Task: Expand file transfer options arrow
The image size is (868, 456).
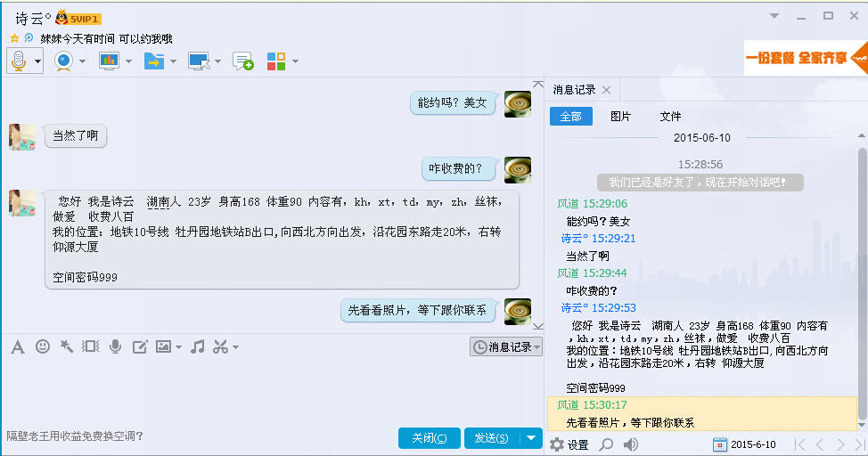Action: 173,61
